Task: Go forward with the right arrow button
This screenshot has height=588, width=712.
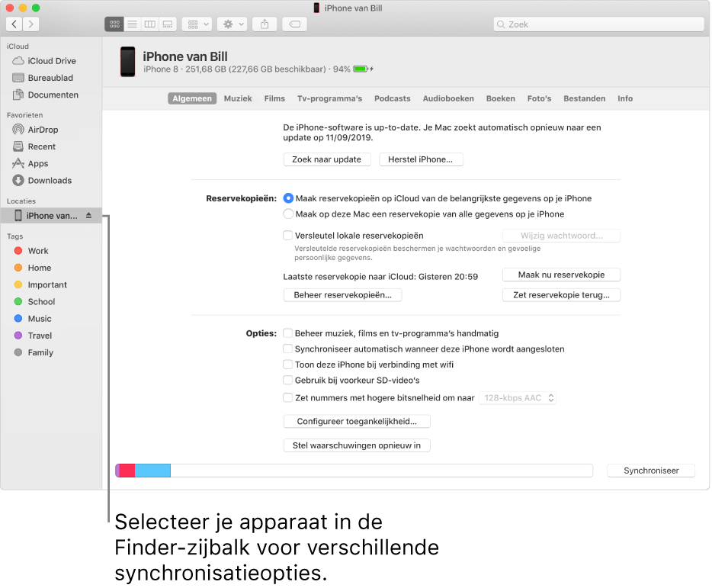Action: [31, 24]
